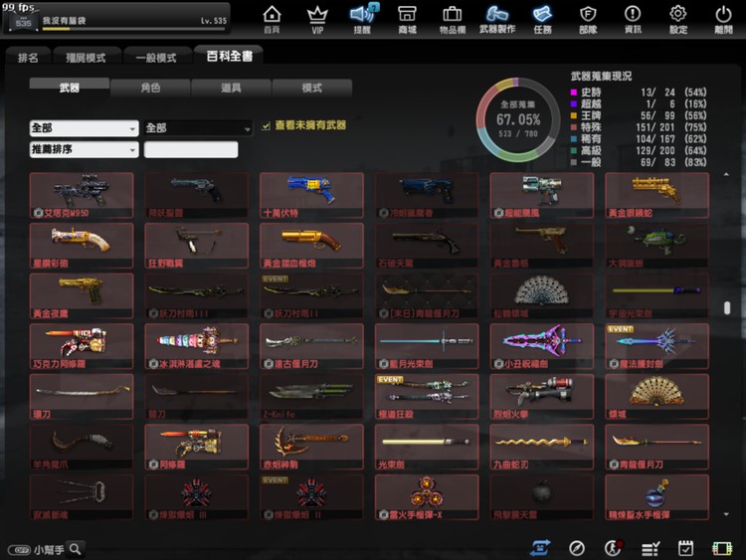Screen dimensions: 746x560
Task: Click the weapon search text field
Action: [x=191, y=150]
